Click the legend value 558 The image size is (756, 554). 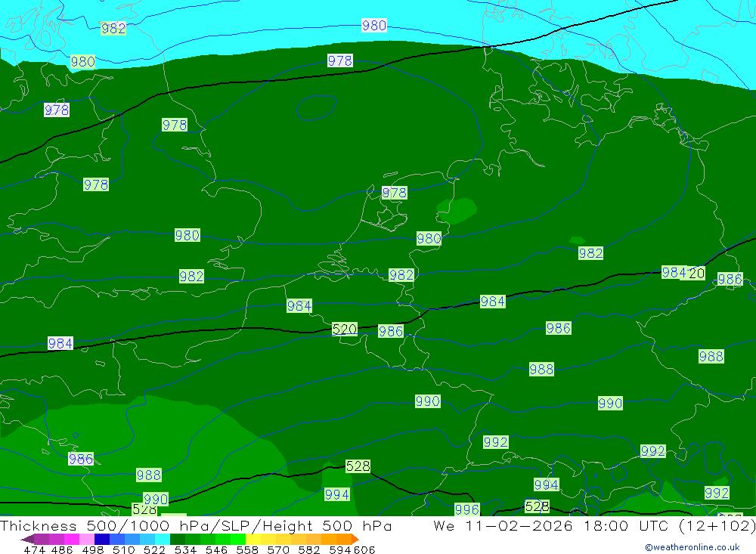[x=247, y=549]
